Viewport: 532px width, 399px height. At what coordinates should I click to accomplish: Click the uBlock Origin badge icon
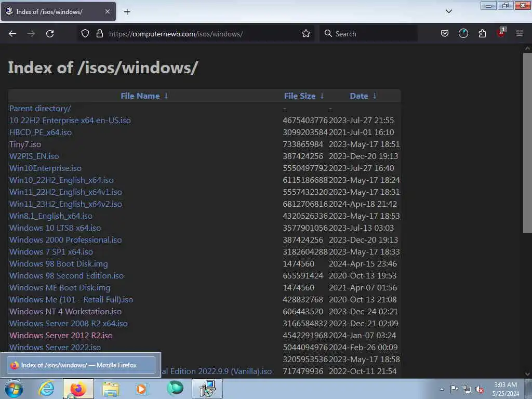pos(501,33)
